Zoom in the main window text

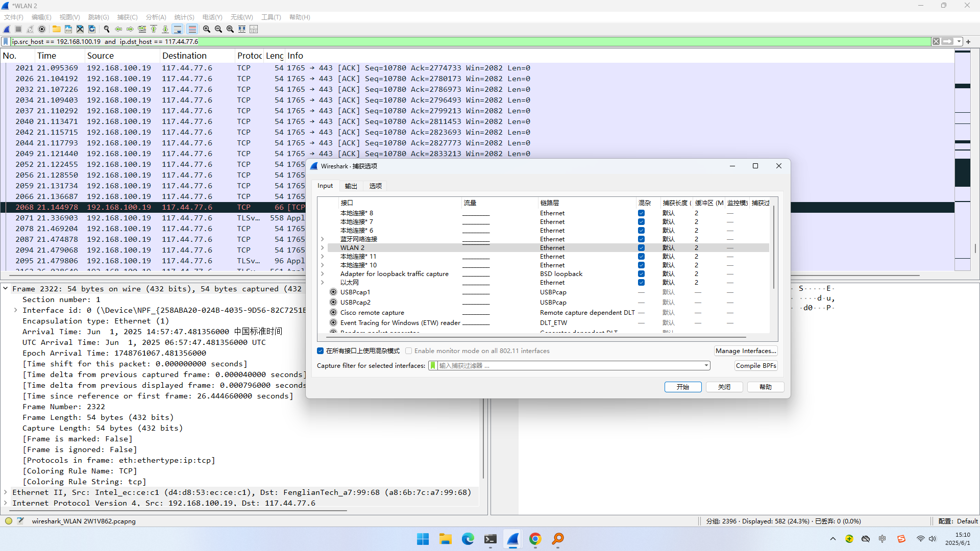[206, 29]
